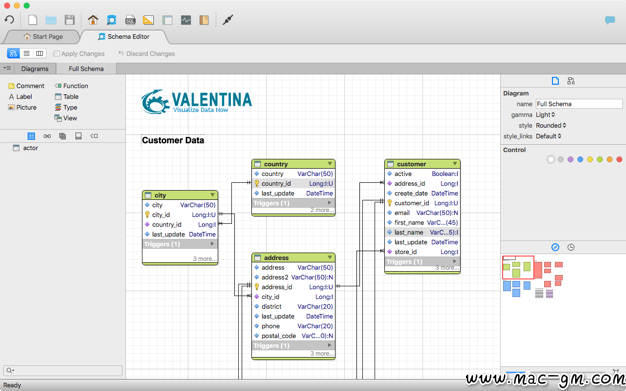Image resolution: width=626 pixels, height=391 pixels.
Task: Show copies/stacked objects filter icon
Action: click(63, 136)
